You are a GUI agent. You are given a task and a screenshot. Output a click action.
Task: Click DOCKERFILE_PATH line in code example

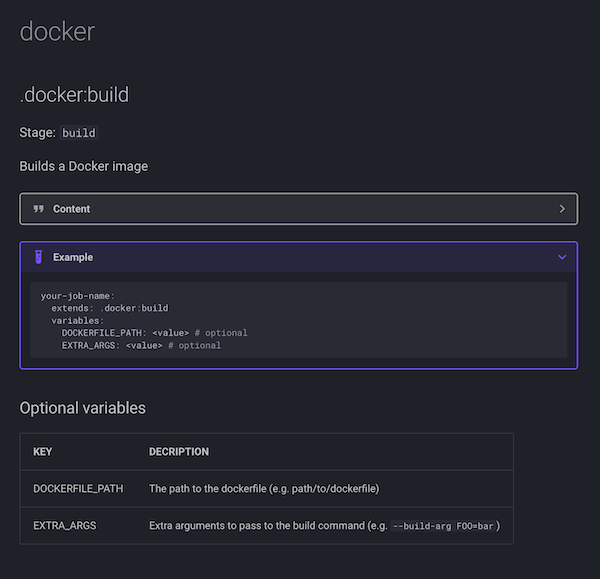tap(155, 333)
